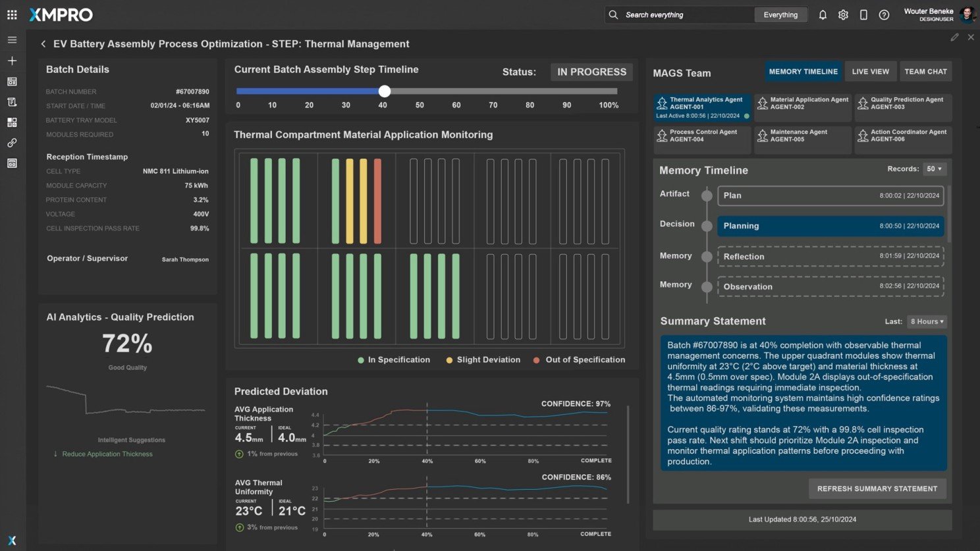Click Reduce Application Thickness suggestion
Image resolution: width=980 pixels, height=551 pixels.
coord(107,454)
